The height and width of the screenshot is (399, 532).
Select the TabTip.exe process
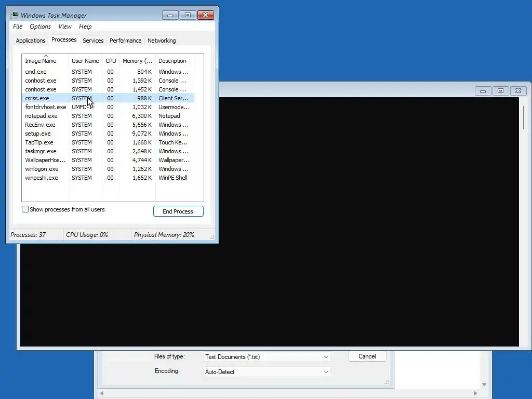pyautogui.click(x=108, y=142)
